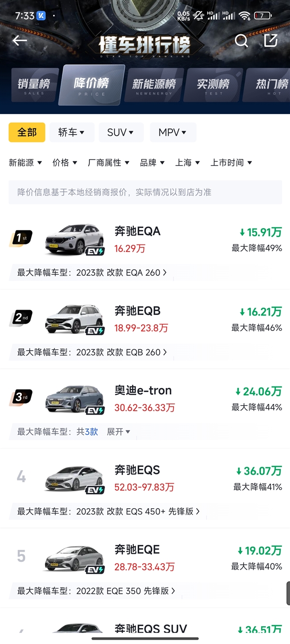Tap the share icon in header
Viewport: 290px width, 644px height.
(x=271, y=41)
